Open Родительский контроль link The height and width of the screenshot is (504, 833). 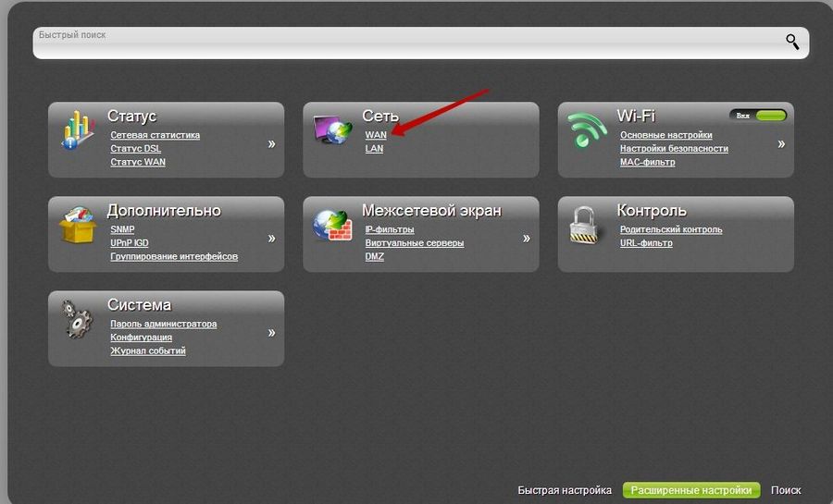pos(671,229)
